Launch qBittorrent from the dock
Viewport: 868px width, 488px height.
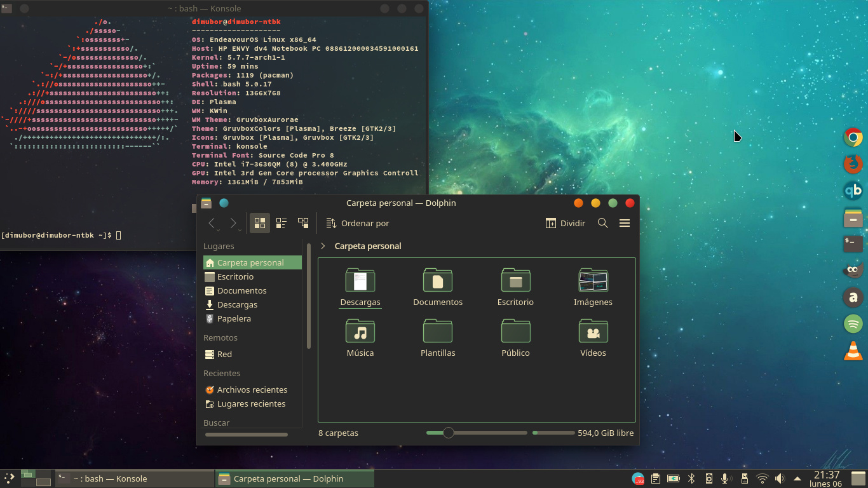pyautogui.click(x=853, y=191)
